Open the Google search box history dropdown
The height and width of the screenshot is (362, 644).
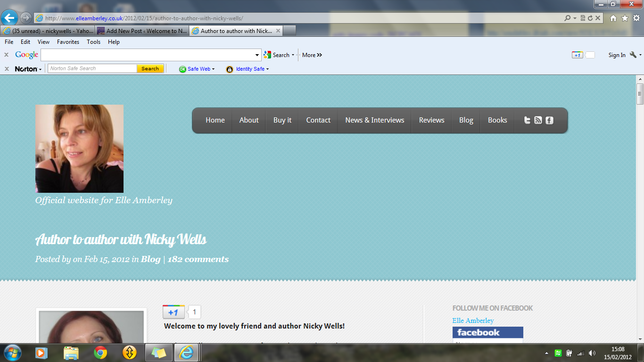pos(257,55)
